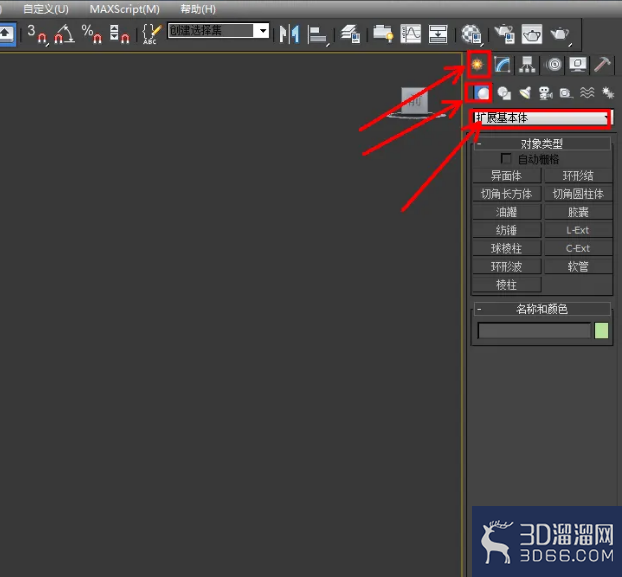622x577 pixels.
Task: Open the Rendered Frame Window
Action: pyautogui.click(x=532, y=34)
